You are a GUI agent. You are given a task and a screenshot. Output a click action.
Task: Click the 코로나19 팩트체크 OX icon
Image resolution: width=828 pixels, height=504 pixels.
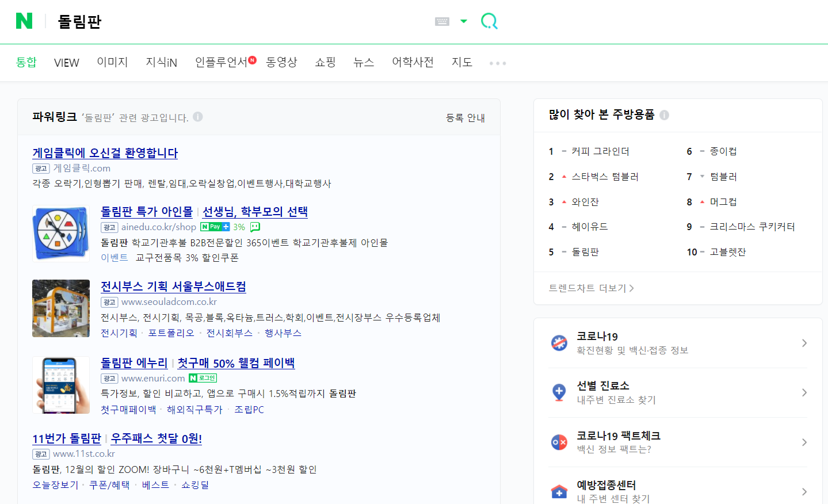(x=559, y=442)
